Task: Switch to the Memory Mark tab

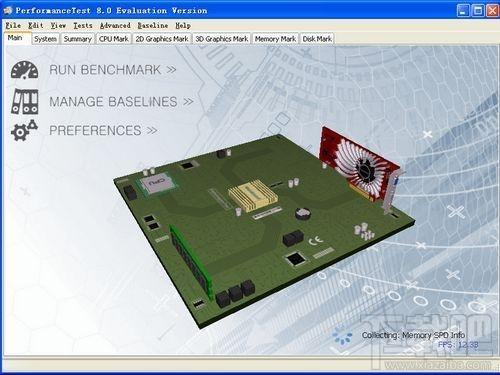Action: [275, 39]
